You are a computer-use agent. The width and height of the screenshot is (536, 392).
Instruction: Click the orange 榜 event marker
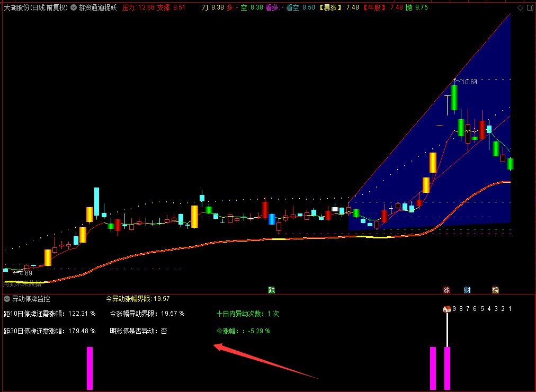tap(495, 290)
